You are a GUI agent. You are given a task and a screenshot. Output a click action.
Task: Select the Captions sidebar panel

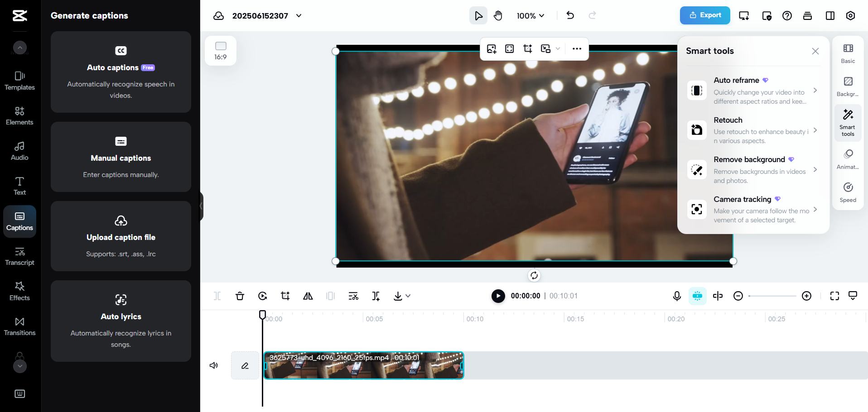(19, 221)
